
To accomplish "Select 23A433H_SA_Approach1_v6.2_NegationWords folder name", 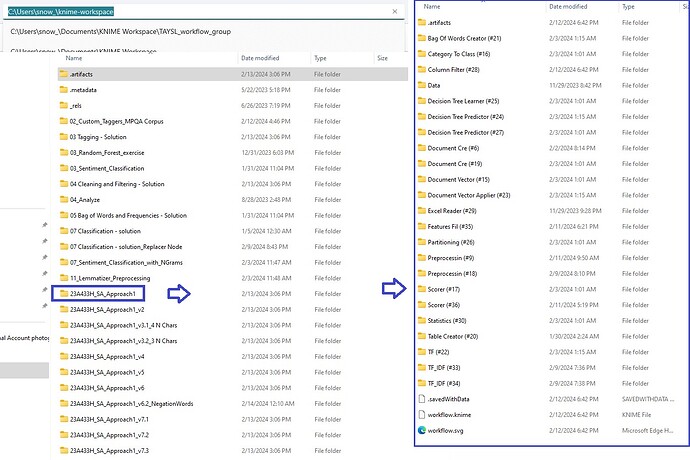I will pos(132,404).
